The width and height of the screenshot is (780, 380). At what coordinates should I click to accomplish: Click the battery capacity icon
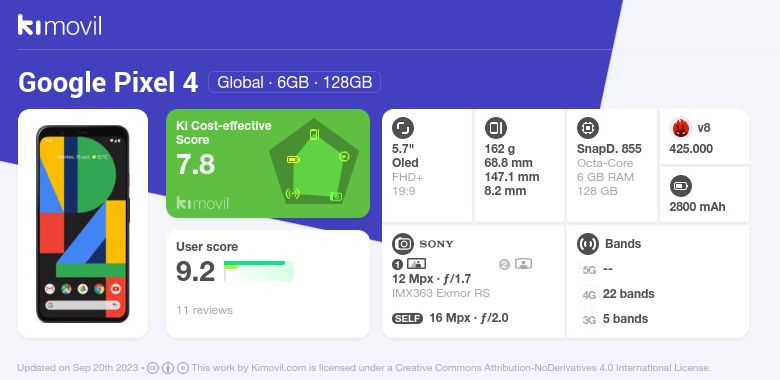pos(680,187)
